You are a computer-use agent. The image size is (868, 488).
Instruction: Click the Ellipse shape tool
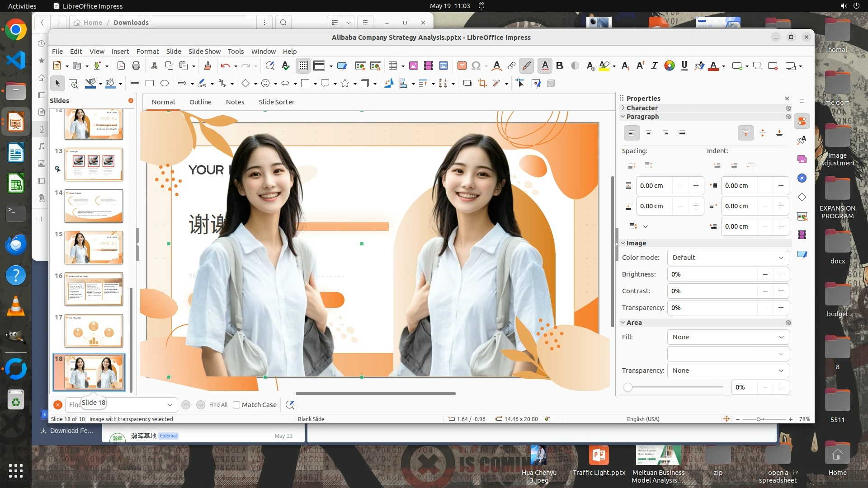coord(165,83)
